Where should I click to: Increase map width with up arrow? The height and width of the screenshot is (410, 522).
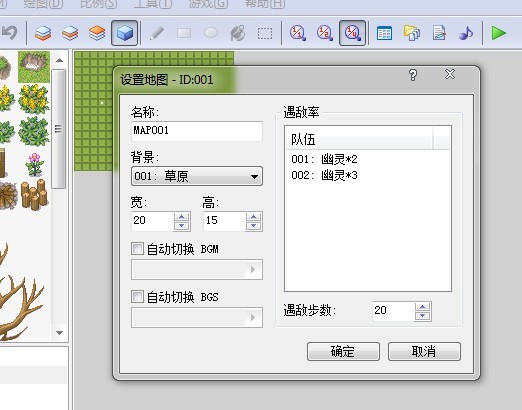[182, 217]
